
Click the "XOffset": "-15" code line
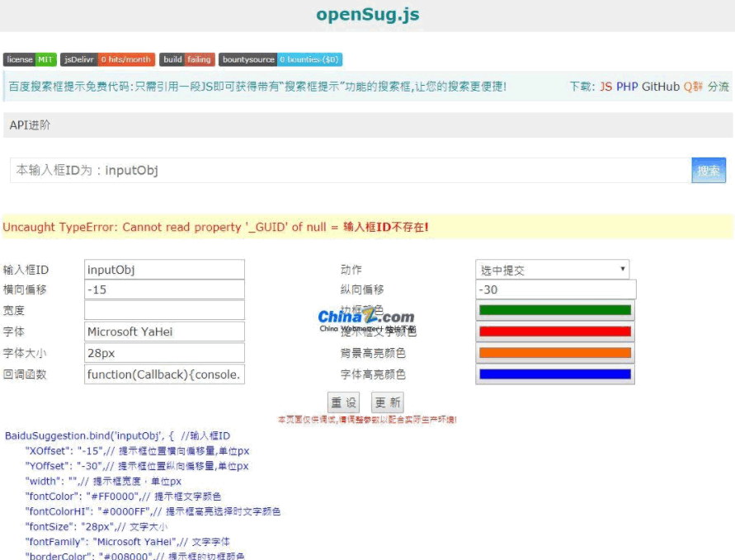point(137,451)
